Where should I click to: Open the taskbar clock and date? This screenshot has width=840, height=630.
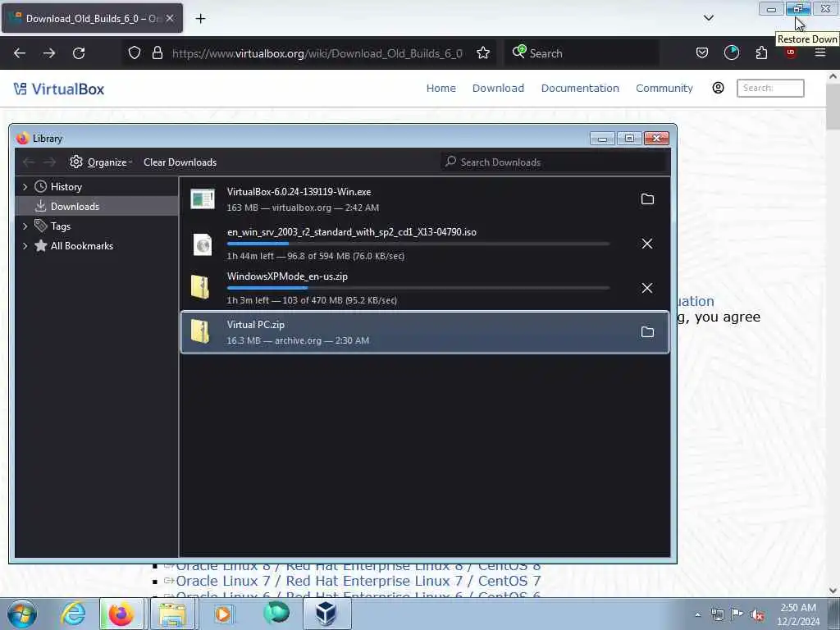[x=798, y=614]
